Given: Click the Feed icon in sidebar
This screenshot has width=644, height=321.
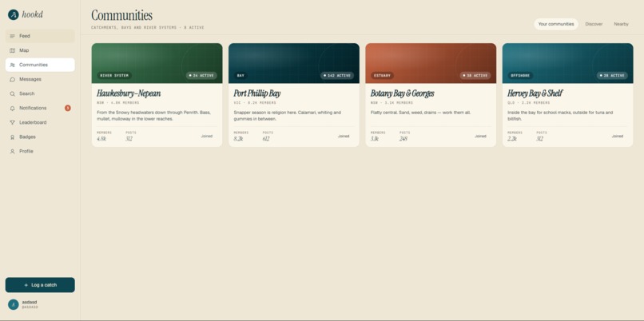Looking at the screenshot, I should [12, 36].
